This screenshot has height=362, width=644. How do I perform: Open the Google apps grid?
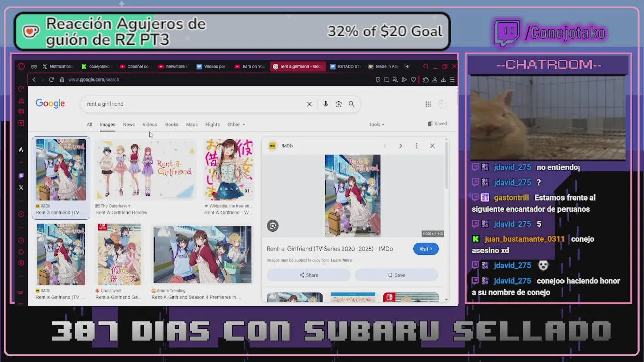click(x=428, y=104)
